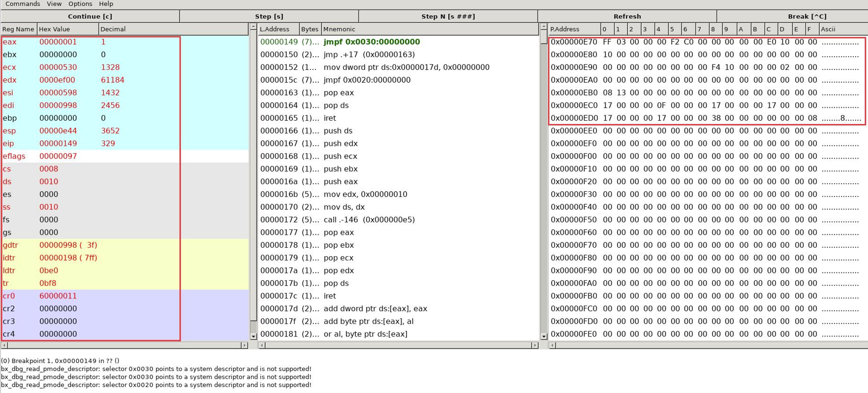This screenshot has height=393, width=868.
Task: Click the Reg Name column header
Action: pyautogui.click(x=19, y=29)
